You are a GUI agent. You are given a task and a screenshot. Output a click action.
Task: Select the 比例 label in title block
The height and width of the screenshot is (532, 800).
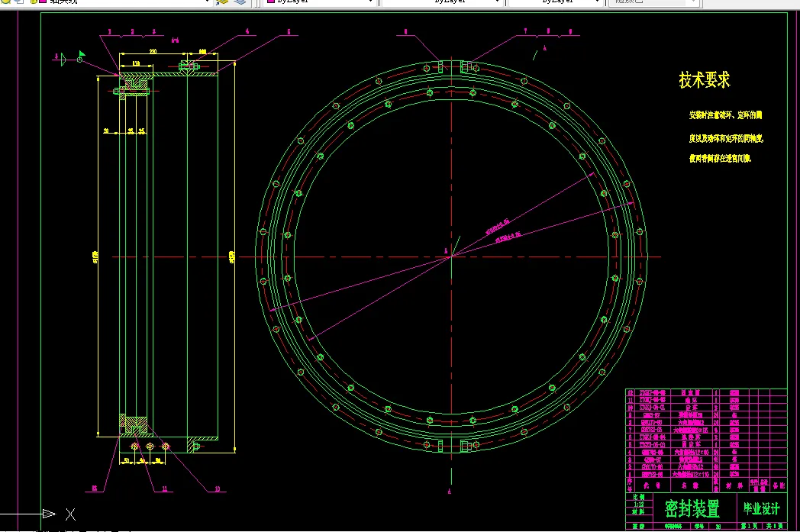click(639, 497)
